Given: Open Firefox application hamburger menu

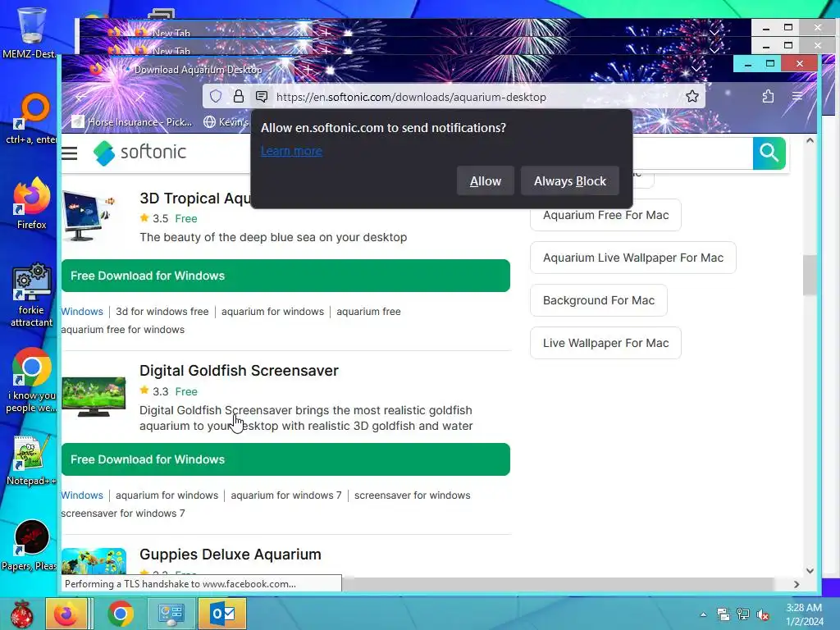Looking at the screenshot, I should 797,97.
